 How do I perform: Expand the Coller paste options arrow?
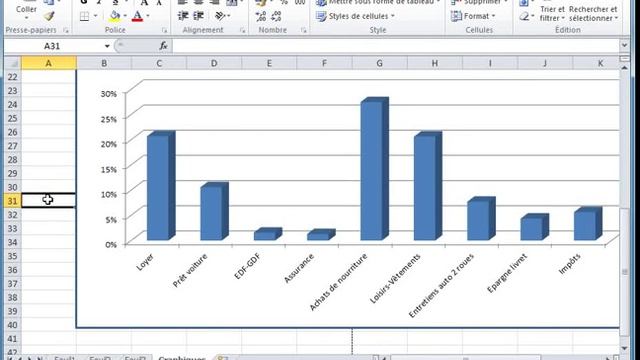[x=26, y=18]
